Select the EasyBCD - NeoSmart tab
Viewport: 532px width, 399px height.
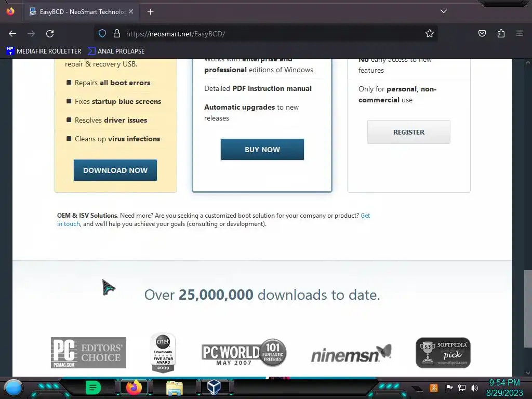coord(82,12)
